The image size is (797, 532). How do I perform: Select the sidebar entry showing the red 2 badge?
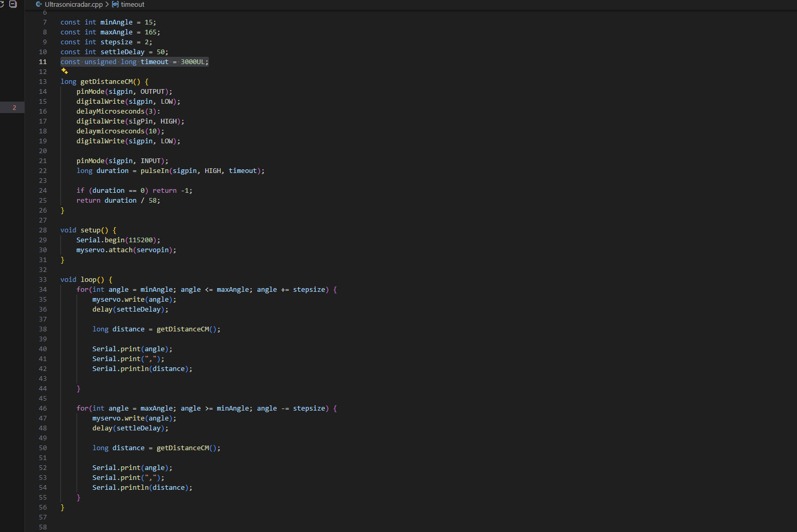[x=14, y=107]
